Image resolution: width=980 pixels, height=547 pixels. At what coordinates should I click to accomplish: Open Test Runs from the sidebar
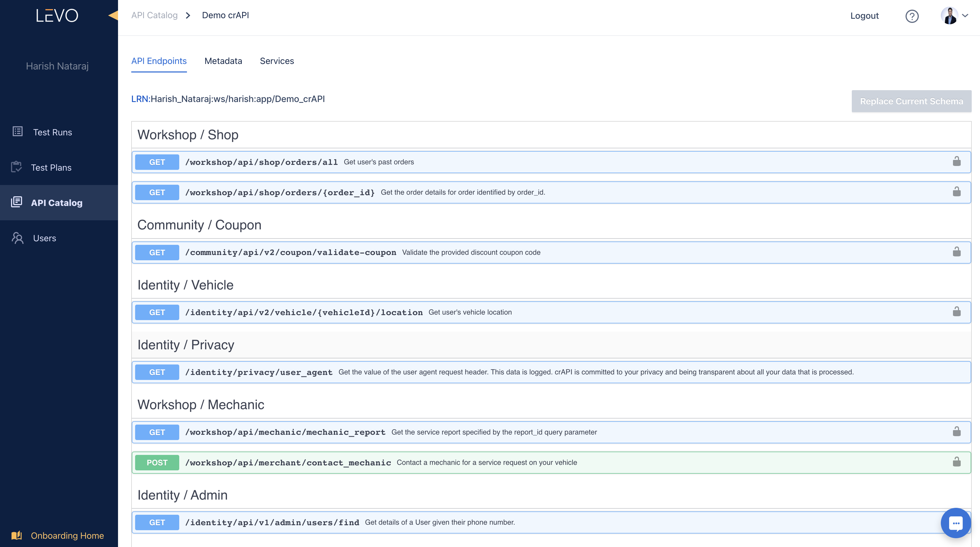pyautogui.click(x=59, y=132)
